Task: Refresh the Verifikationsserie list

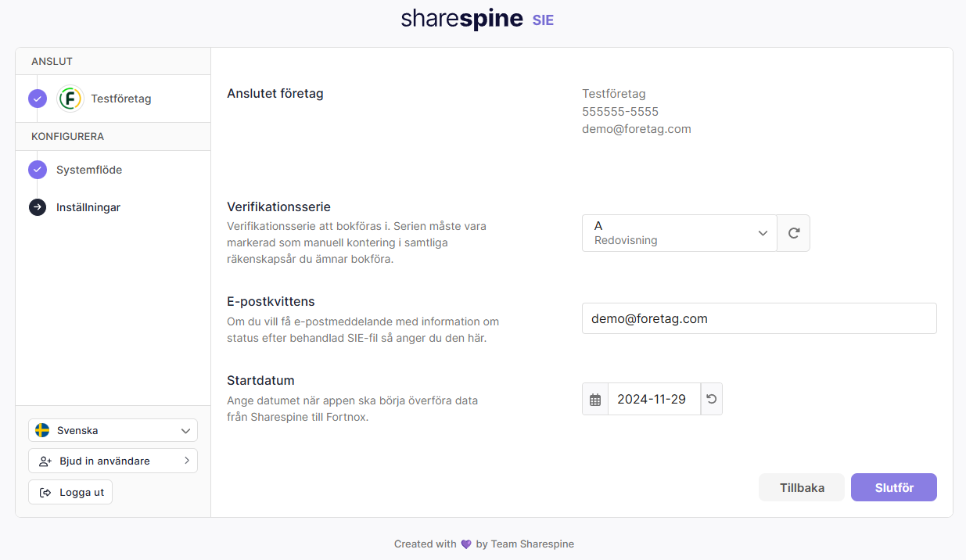Action: (793, 233)
